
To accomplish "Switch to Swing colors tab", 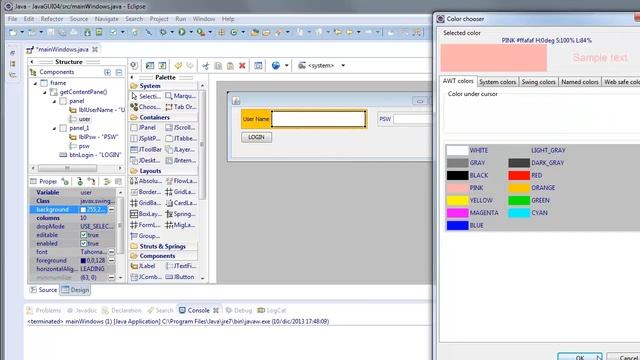I will [538, 82].
